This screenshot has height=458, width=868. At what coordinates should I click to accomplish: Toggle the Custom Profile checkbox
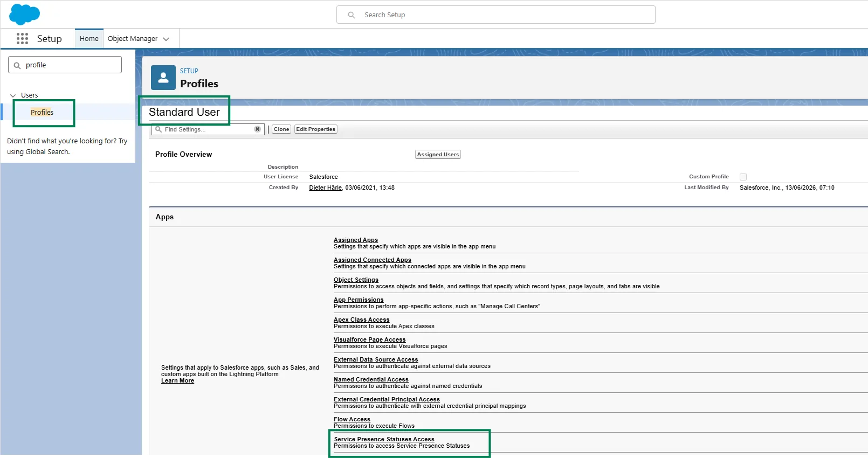[x=743, y=177]
